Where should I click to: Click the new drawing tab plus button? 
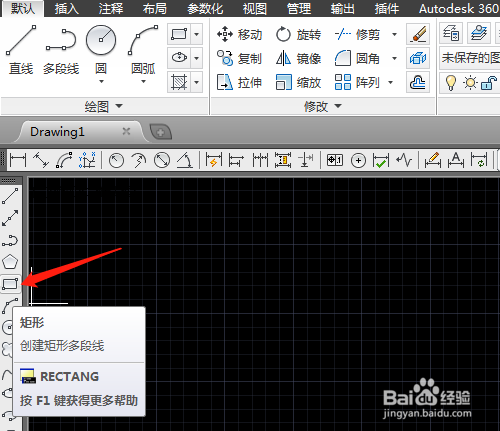pyautogui.click(x=161, y=132)
